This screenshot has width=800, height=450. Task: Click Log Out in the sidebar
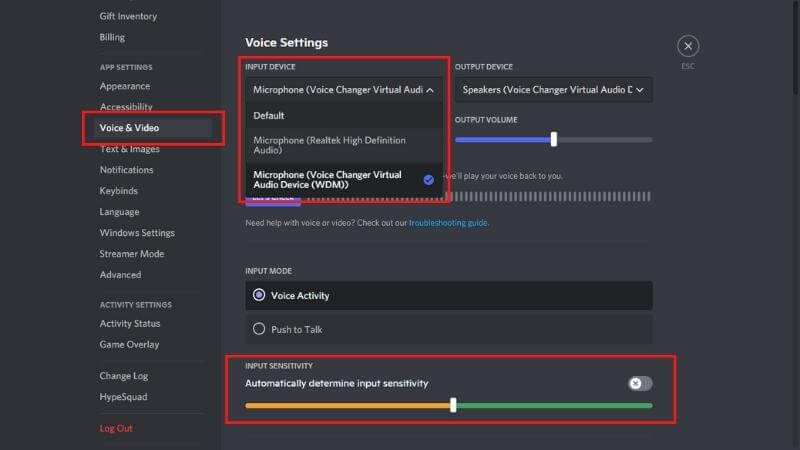tap(116, 429)
